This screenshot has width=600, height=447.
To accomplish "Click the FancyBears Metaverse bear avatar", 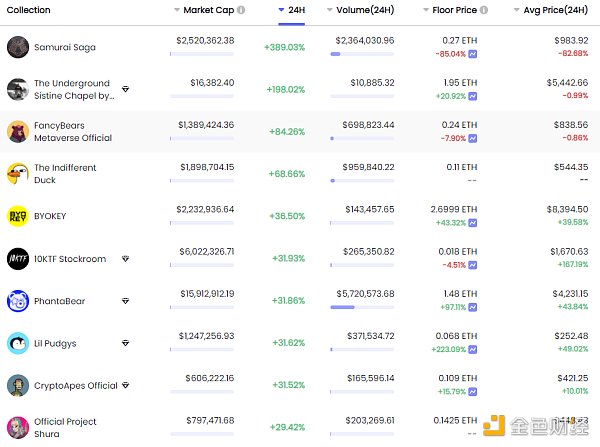I will (x=18, y=131).
